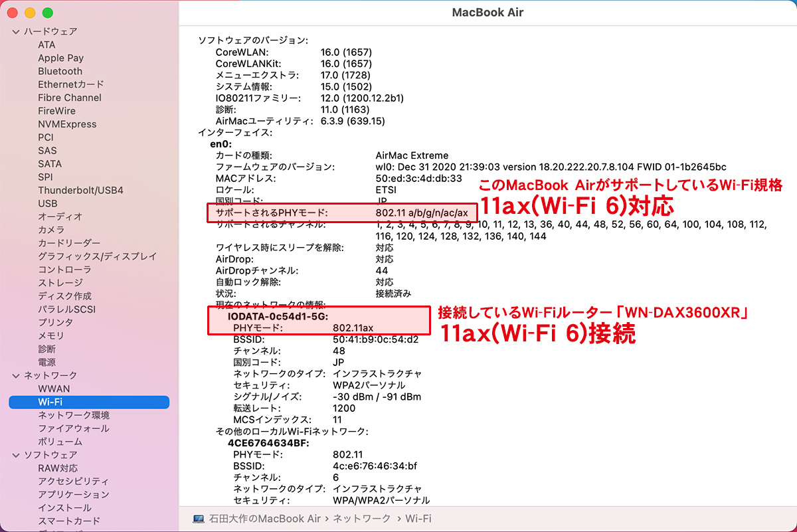The image size is (797, 532).
Task: Collapse the ハードウェア section
Action: point(16,31)
